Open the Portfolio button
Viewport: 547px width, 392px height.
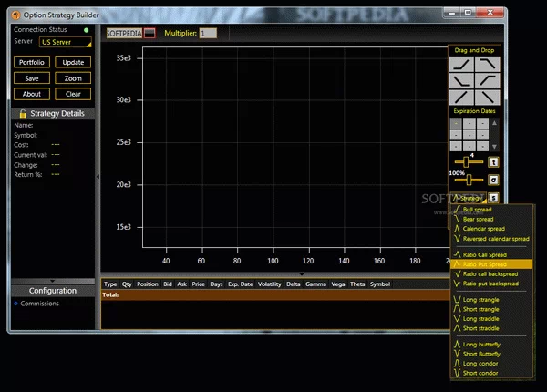pos(32,62)
